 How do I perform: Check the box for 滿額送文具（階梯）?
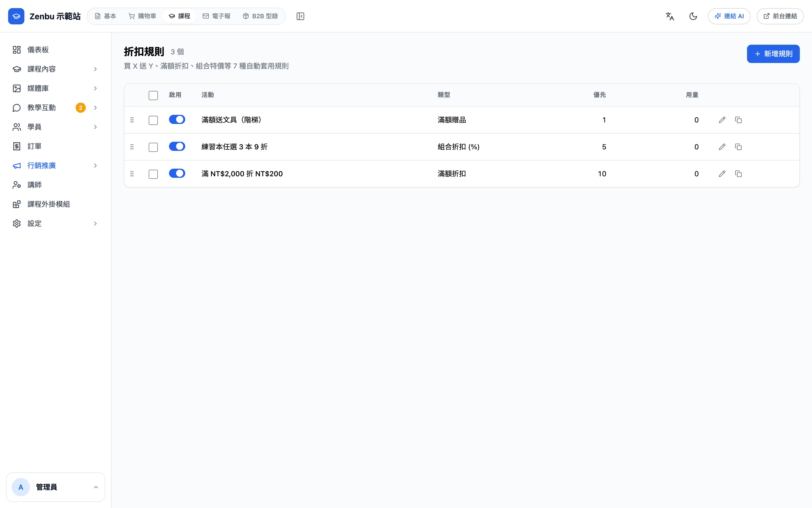[x=153, y=120]
